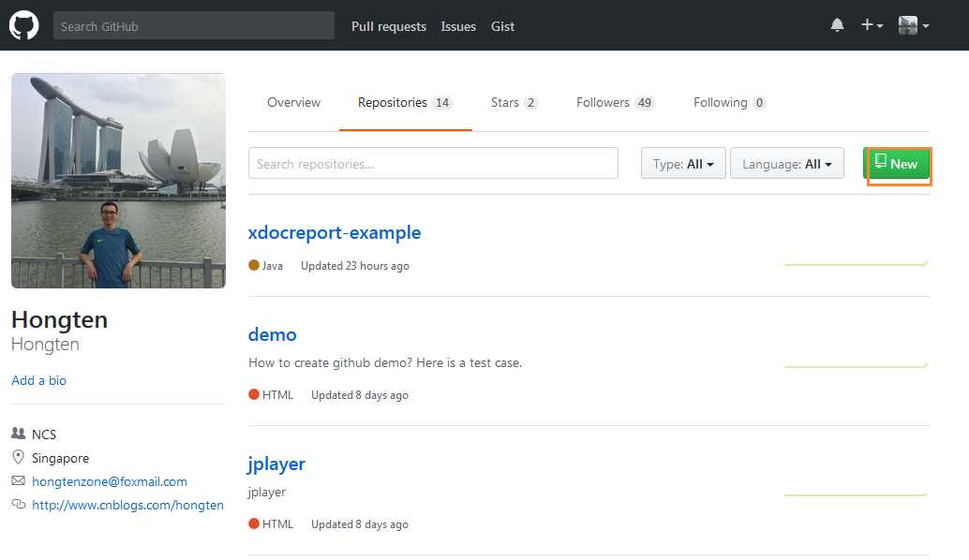The width and height of the screenshot is (969, 560).
Task: Click the demo description 'How to create github demo?'
Action: click(x=385, y=362)
